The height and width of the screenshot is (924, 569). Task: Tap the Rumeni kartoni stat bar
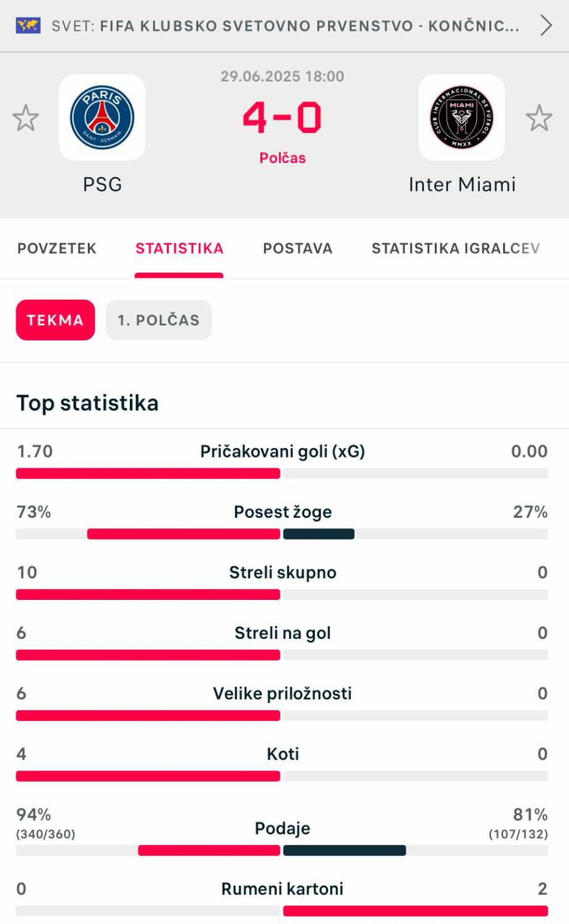[x=282, y=911]
